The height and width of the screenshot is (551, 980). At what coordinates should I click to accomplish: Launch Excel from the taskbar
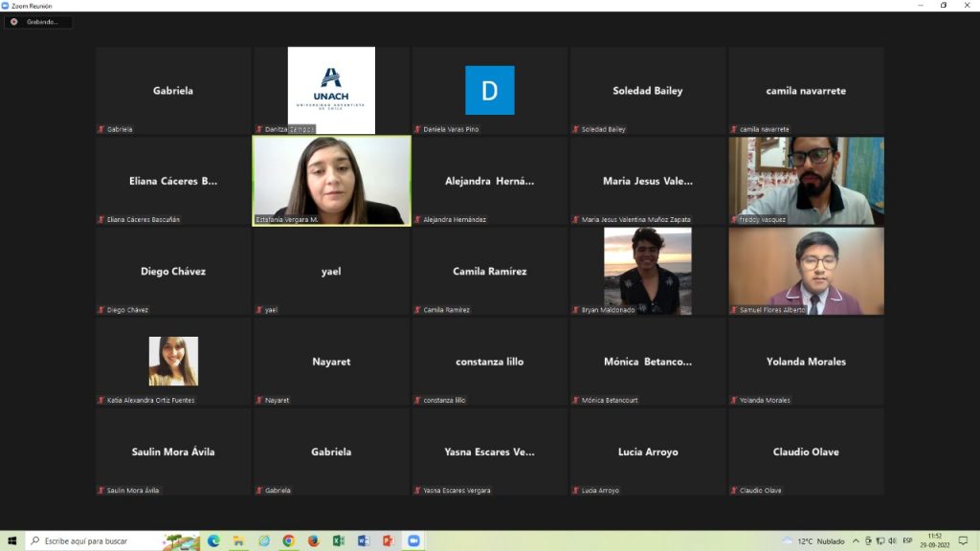[x=338, y=540]
